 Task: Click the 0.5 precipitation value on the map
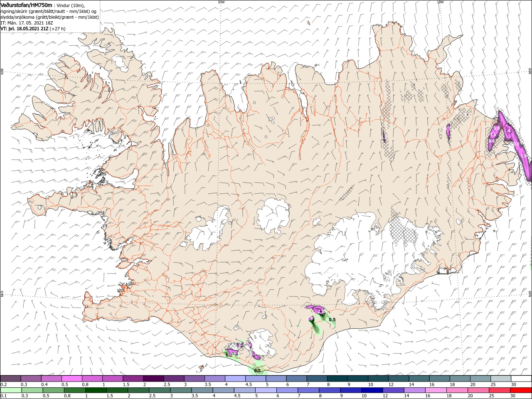pos(332,320)
